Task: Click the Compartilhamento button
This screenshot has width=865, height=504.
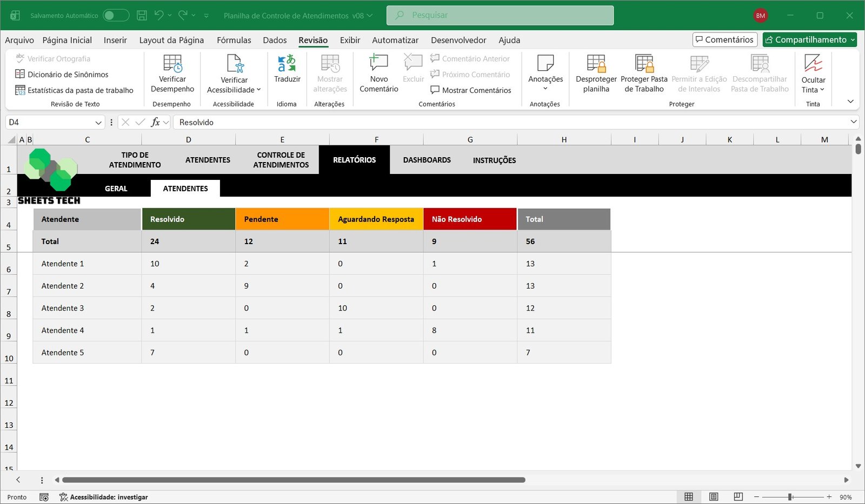Action: pyautogui.click(x=809, y=39)
